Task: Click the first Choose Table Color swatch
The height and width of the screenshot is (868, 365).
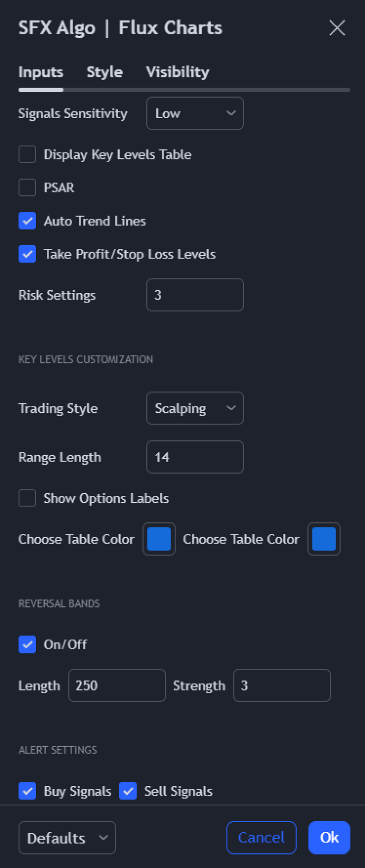Action: pyautogui.click(x=159, y=539)
